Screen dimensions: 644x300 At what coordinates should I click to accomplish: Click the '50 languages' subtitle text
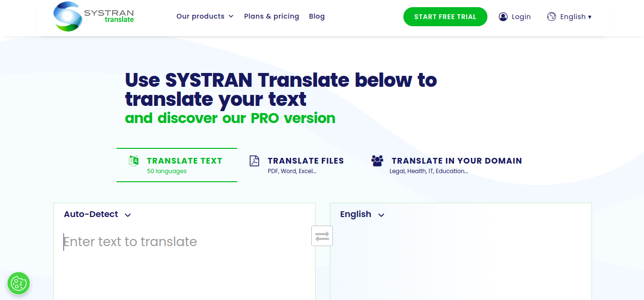(167, 171)
